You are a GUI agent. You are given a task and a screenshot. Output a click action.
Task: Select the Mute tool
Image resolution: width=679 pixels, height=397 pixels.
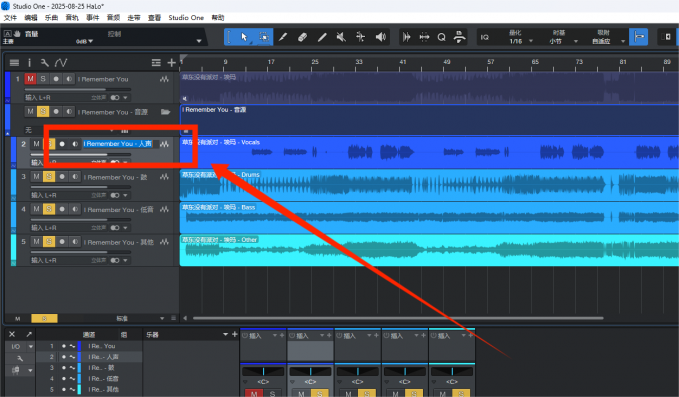(x=341, y=37)
